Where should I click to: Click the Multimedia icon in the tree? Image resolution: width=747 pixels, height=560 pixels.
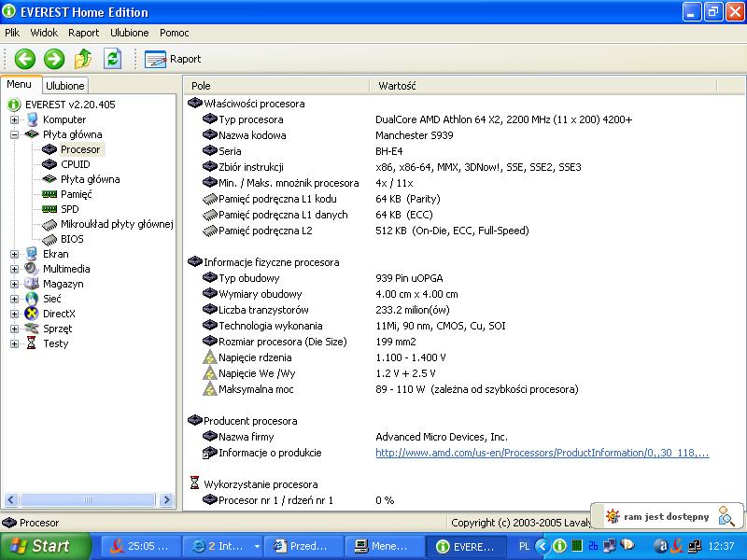click(32, 269)
